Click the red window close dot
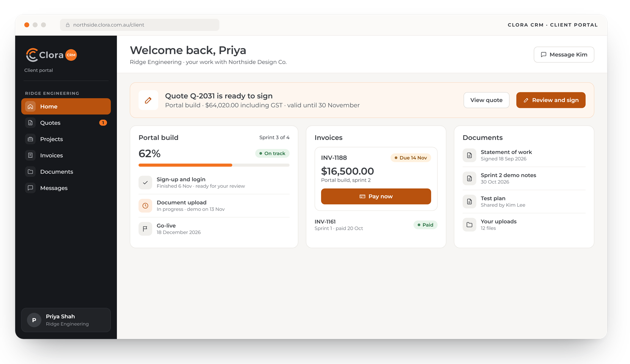Viewport: 630px width, 364px height. pyautogui.click(x=27, y=25)
